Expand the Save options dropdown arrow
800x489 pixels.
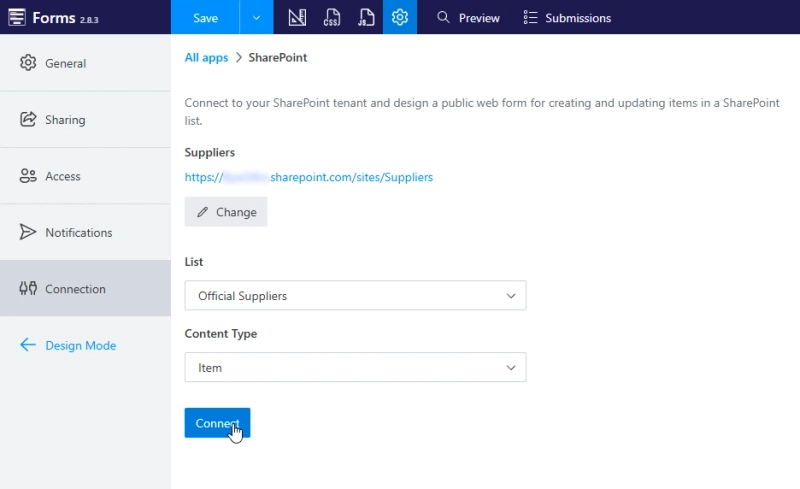point(257,17)
